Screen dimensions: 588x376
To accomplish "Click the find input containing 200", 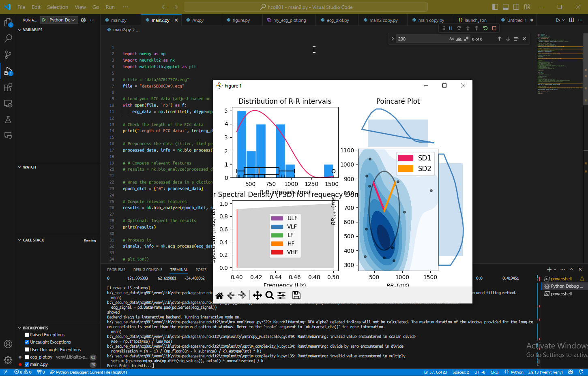I will [x=422, y=39].
